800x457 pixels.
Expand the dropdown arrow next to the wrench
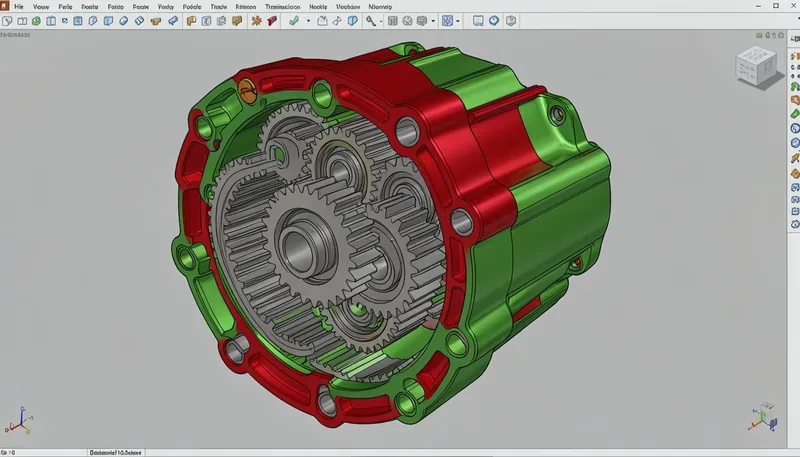point(381,21)
